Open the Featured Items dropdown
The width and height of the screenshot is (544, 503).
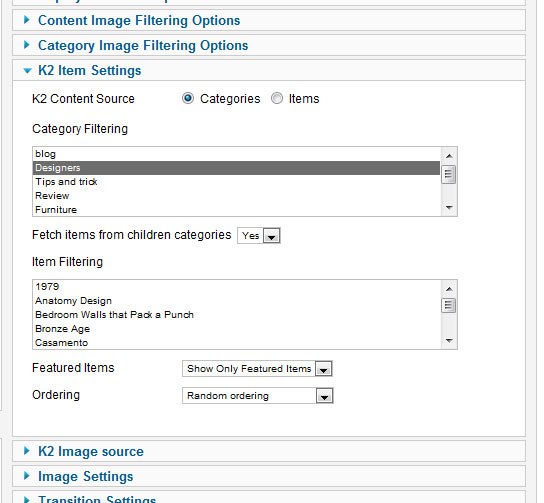pyautogui.click(x=257, y=368)
